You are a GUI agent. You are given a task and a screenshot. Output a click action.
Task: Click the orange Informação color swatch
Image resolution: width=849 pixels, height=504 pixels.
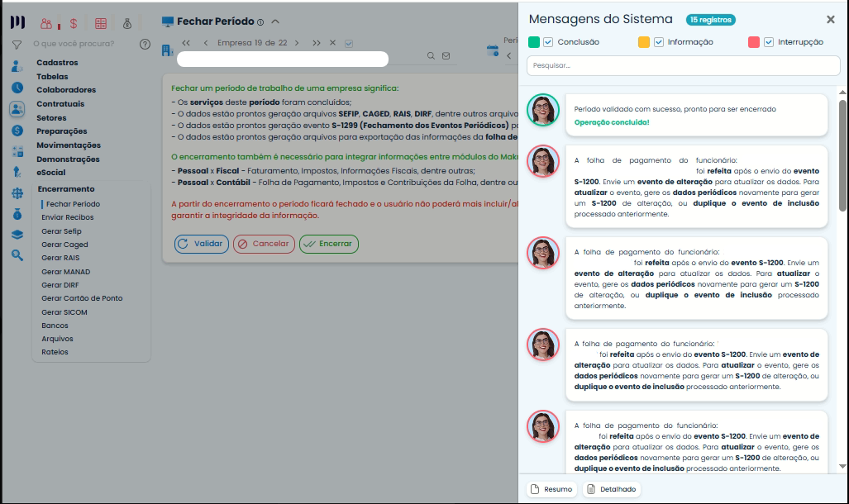pos(644,42)
